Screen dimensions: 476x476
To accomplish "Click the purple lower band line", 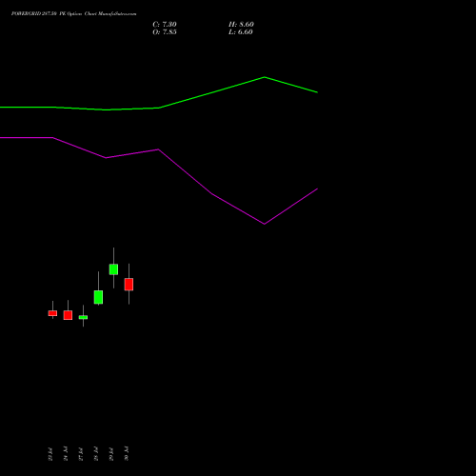I will pyautogui.click(x=159, y=149).
